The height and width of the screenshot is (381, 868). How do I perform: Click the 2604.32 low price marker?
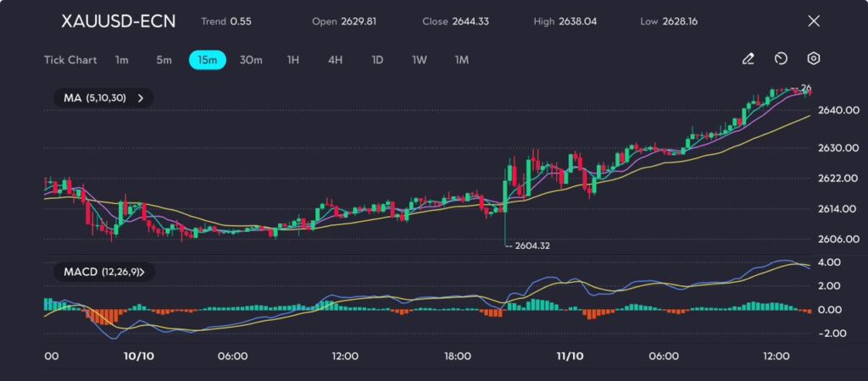(x=535, y=246)
